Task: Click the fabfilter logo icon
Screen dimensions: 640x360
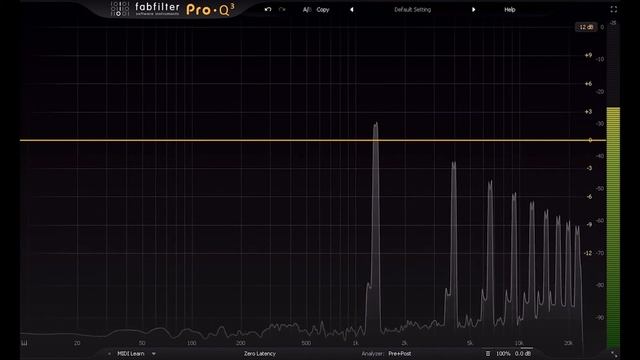Action: coord(120,9)
